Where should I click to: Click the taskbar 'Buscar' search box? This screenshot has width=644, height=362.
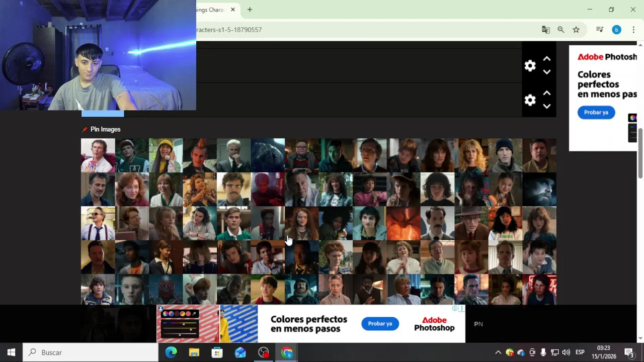tap(91, 352)
